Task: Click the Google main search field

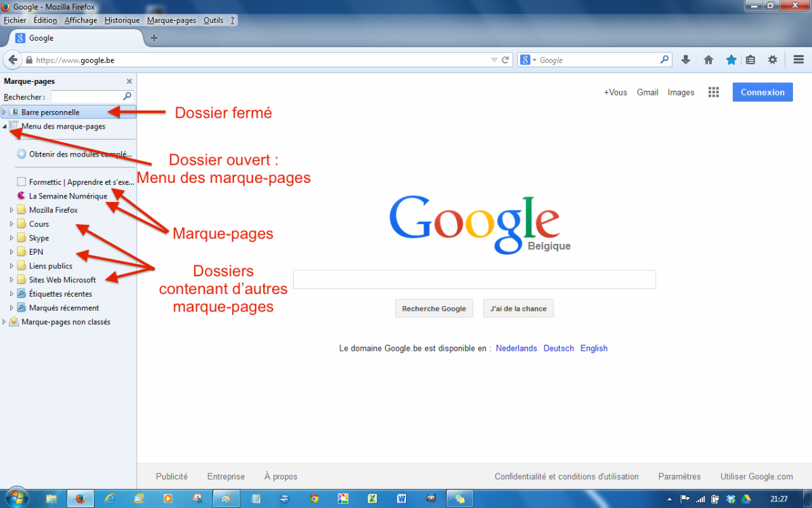Action: click(x=474, y=279)
